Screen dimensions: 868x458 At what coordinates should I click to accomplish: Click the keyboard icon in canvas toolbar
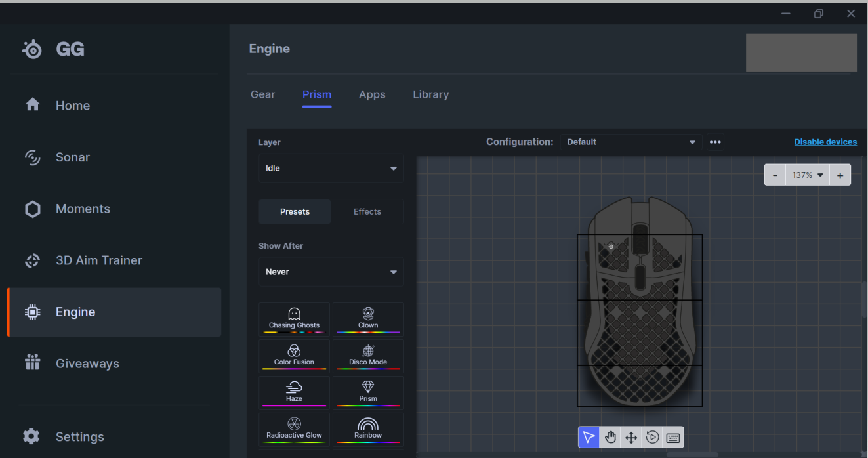pyautogui.click(x=673, y=438)
